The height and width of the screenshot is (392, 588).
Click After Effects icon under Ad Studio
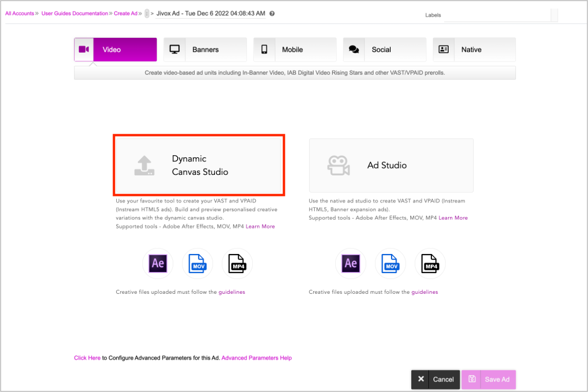tap(351, 264)
